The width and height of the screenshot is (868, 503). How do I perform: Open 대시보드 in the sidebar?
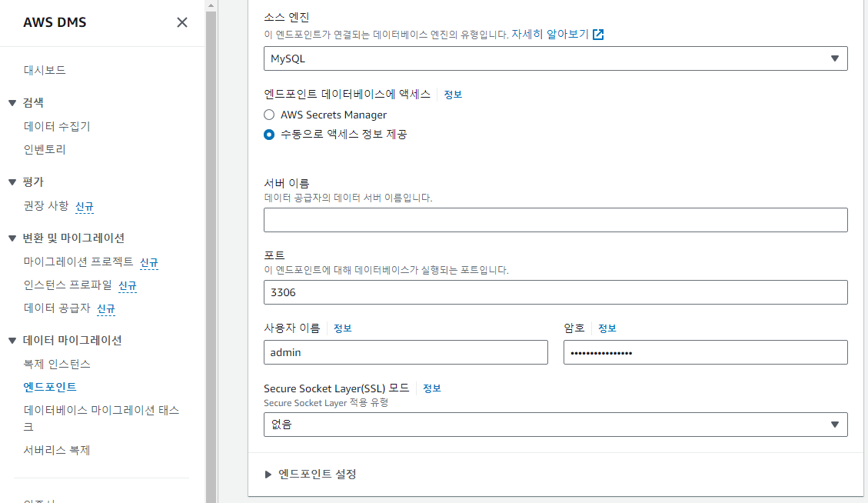45,70
